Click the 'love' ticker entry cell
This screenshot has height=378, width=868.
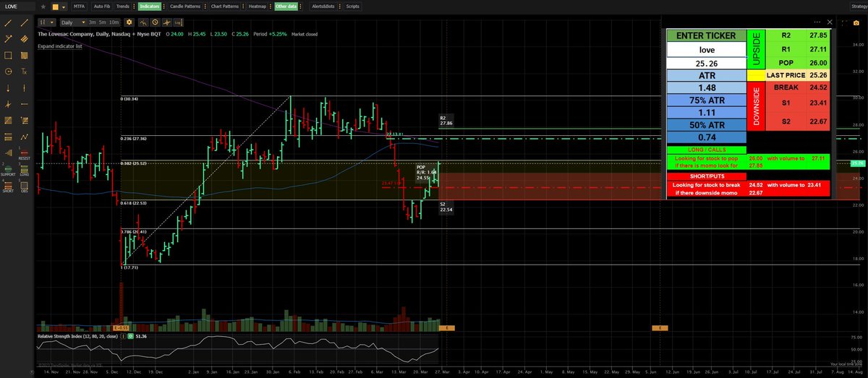coord(706,50)
